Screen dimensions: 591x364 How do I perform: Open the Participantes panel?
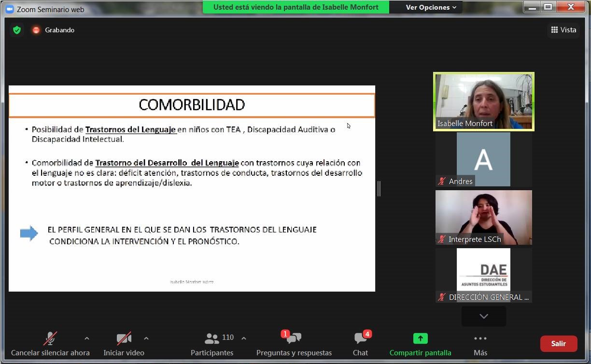tap(212, 343)
